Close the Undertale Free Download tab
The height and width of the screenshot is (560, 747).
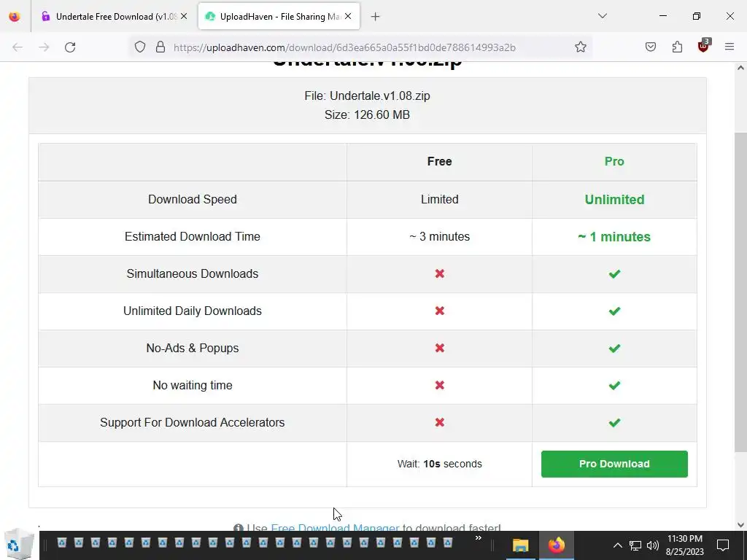(184, 16)
